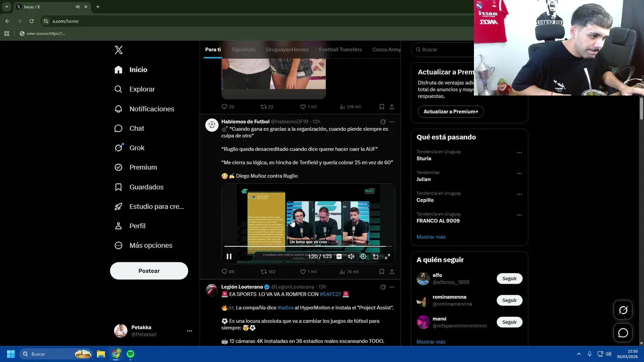Mute the video sound
644x362 pixels.
coord(351,256)
